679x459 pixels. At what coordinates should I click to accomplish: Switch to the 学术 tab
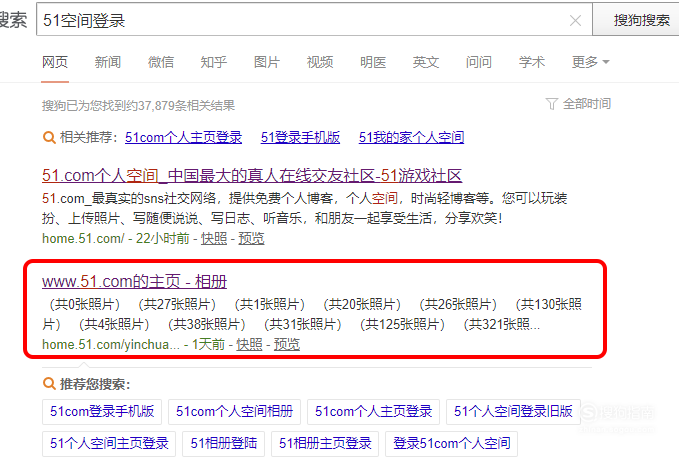(x=532, y=62)
